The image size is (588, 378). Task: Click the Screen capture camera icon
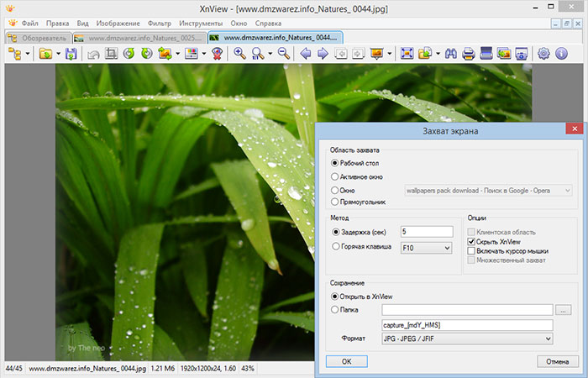pyautogui.click(x=522, y=54)
